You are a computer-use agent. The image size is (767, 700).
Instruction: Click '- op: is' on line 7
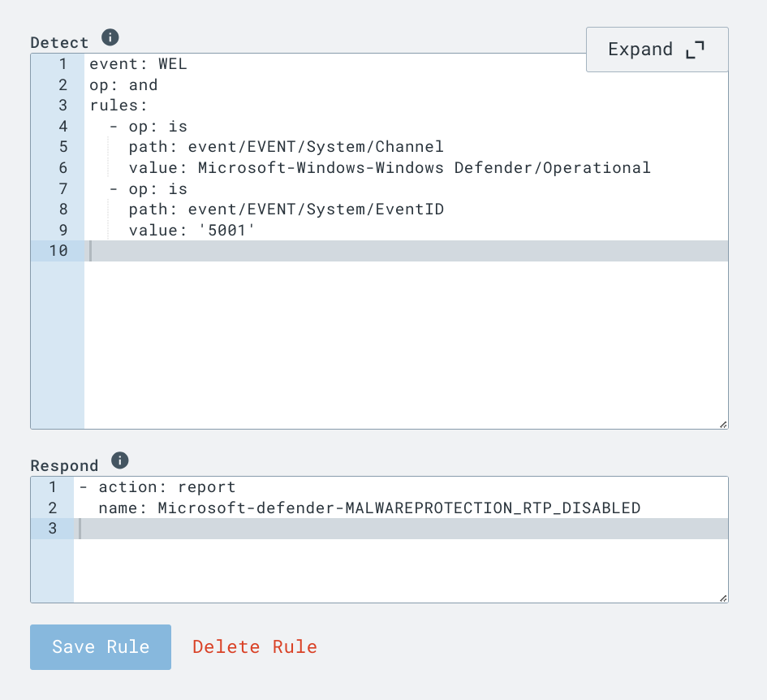click(149, 189)
